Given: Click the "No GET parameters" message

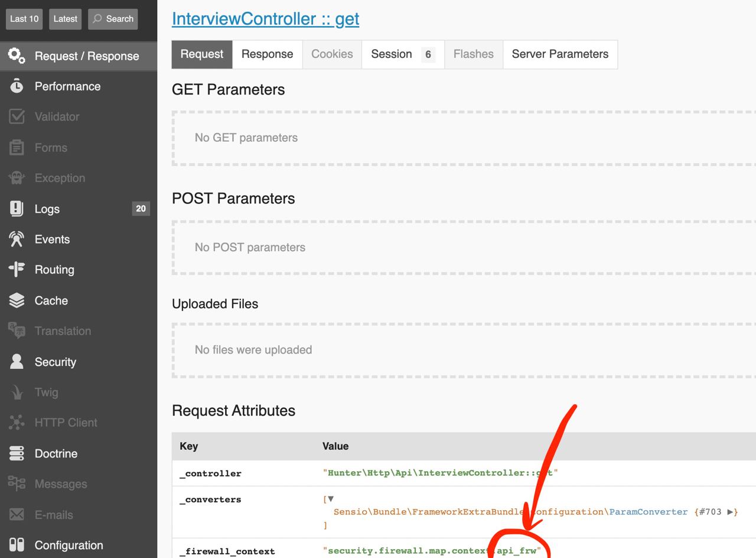Looking at the screenshot, I should point(246,138).
